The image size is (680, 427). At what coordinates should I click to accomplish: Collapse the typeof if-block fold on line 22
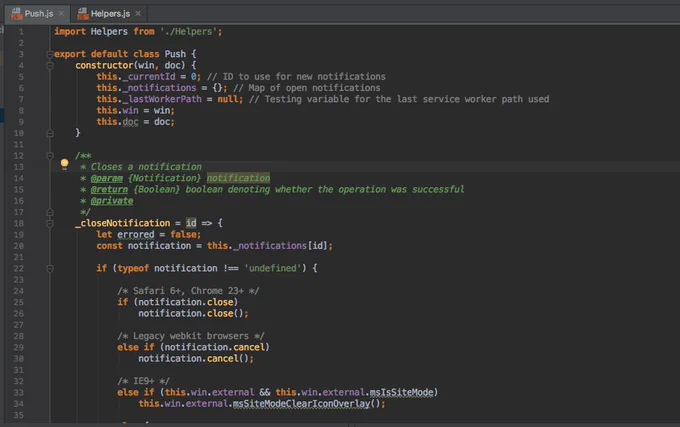49,269
